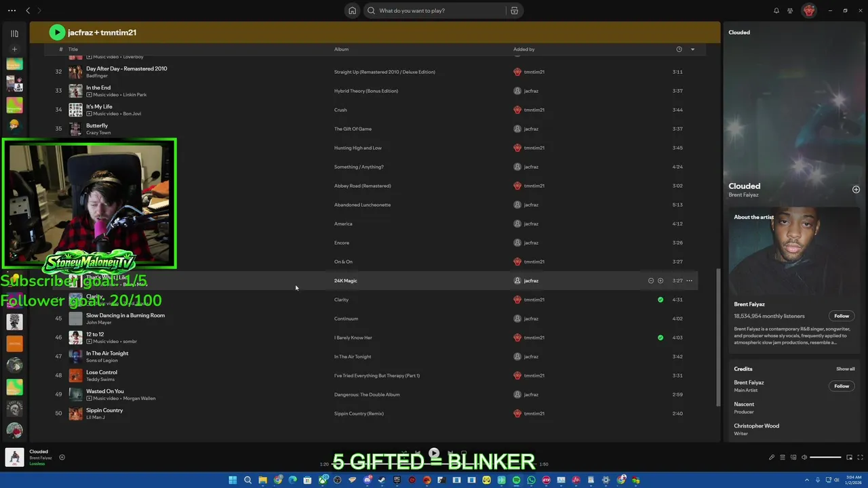Open the Abbey Road (Remastered) album link

tap(362, 186)
